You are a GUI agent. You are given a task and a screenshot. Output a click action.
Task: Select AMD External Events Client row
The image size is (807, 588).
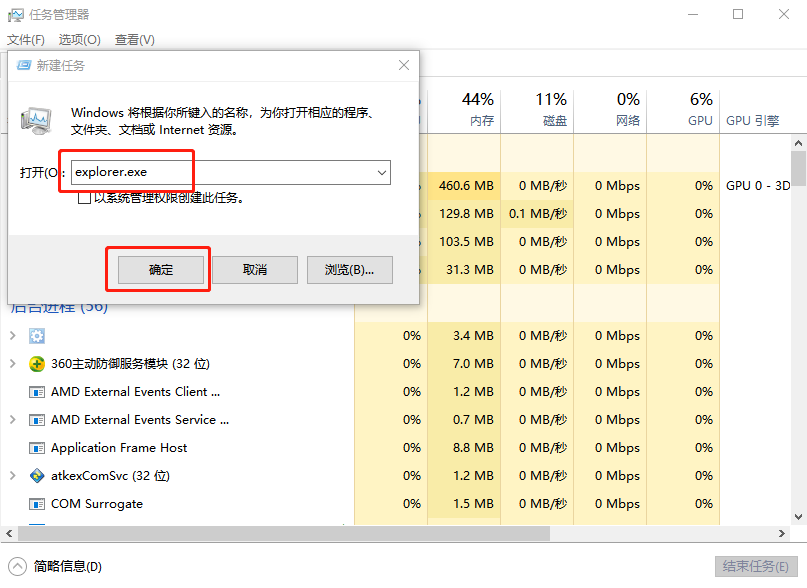(x=135, y=392)
